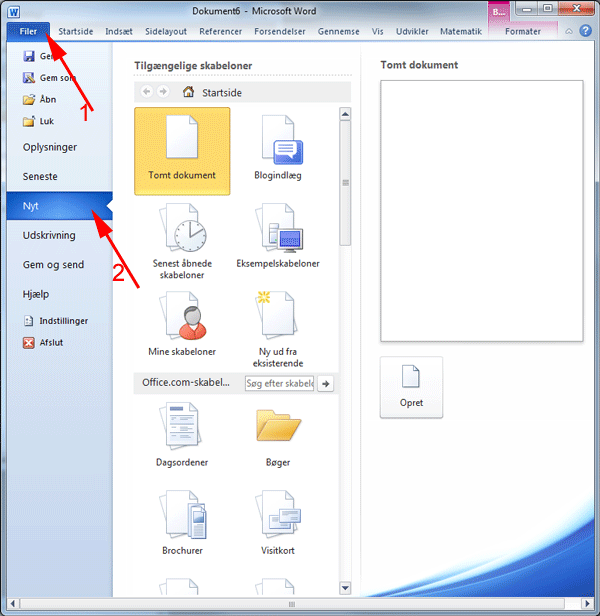Open the Dagsordener template folder
The image size is (600, 616).
(x=182, y=425)
